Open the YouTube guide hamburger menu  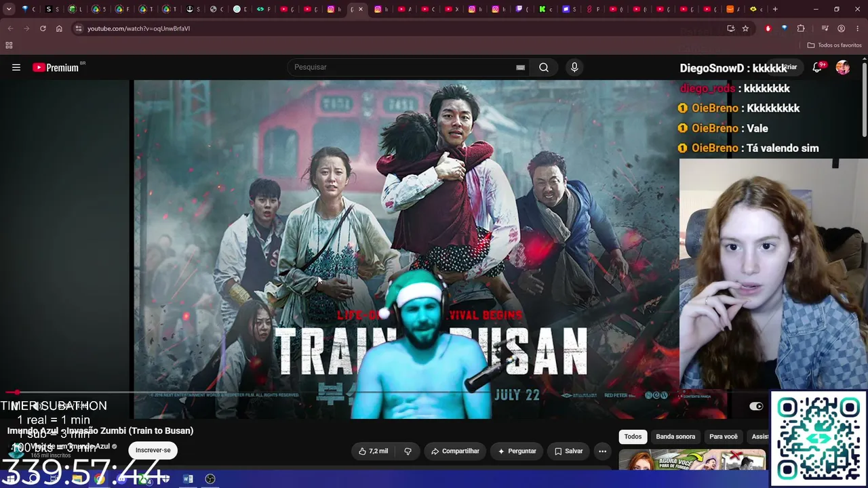click(16, 67)
